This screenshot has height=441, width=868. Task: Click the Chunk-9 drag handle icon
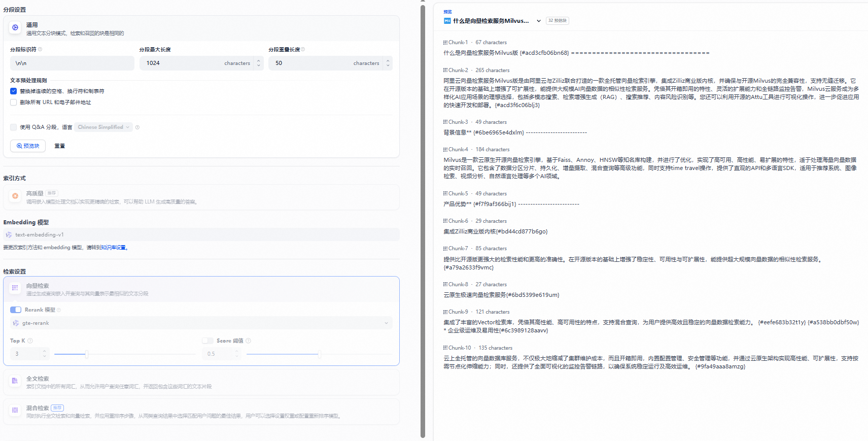[445, 312]
